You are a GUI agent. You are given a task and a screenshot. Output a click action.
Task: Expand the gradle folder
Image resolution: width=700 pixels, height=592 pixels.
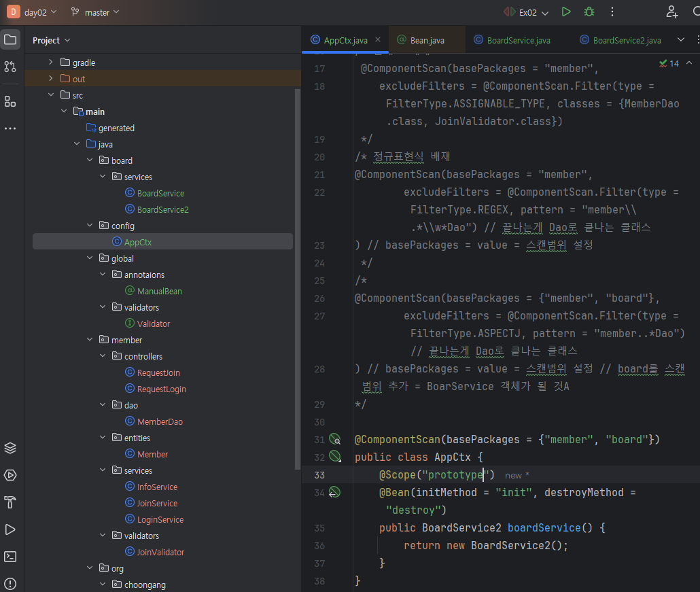pos(51,63)
